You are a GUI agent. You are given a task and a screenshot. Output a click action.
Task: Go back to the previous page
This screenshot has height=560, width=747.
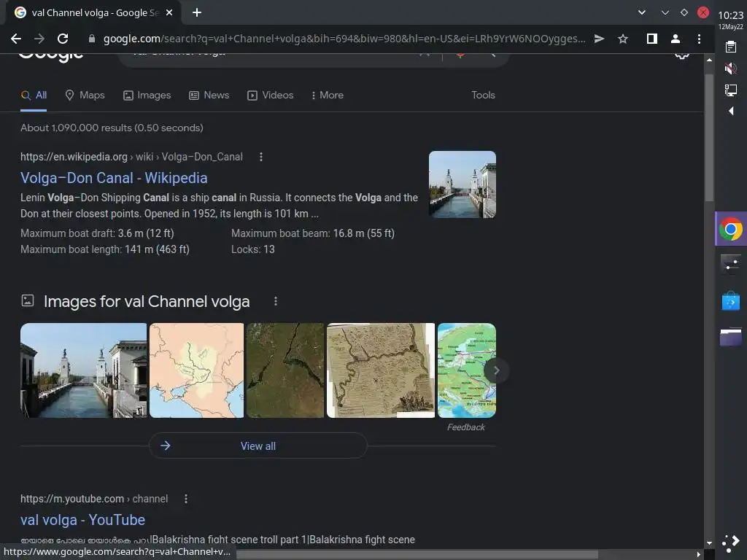[x=16, y=39]
